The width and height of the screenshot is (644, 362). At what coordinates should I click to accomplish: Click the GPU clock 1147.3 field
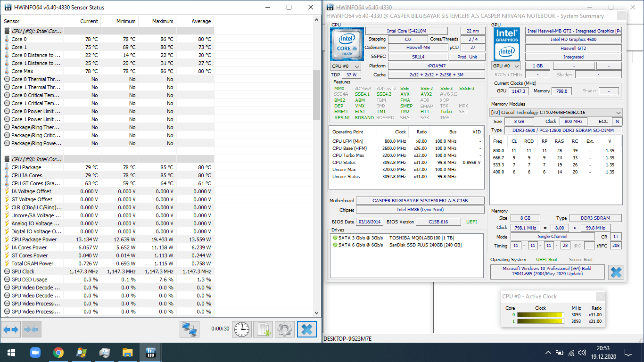click(519, 91)
